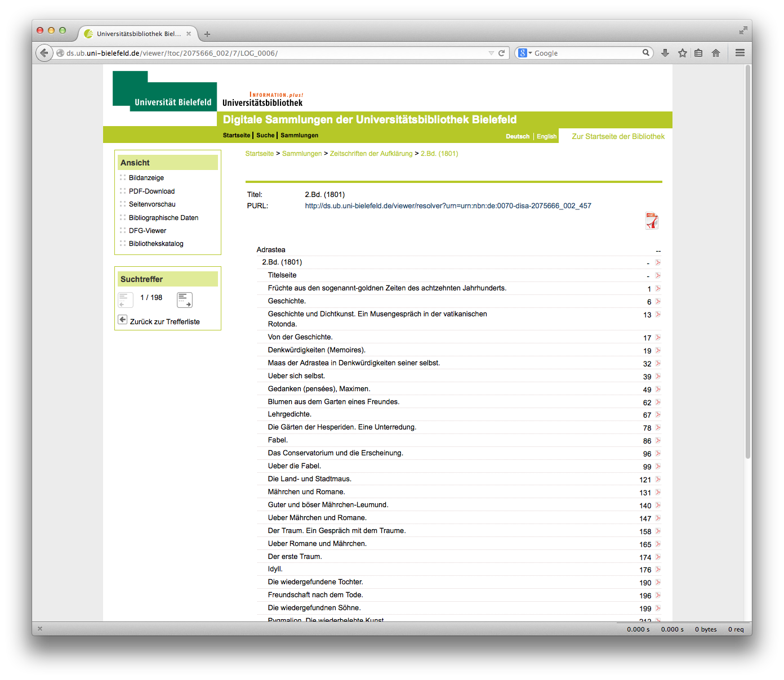The height and width of the screenshot is (680, 784).
Task: Open Bibliothekskatalog link
Action: 156,244
